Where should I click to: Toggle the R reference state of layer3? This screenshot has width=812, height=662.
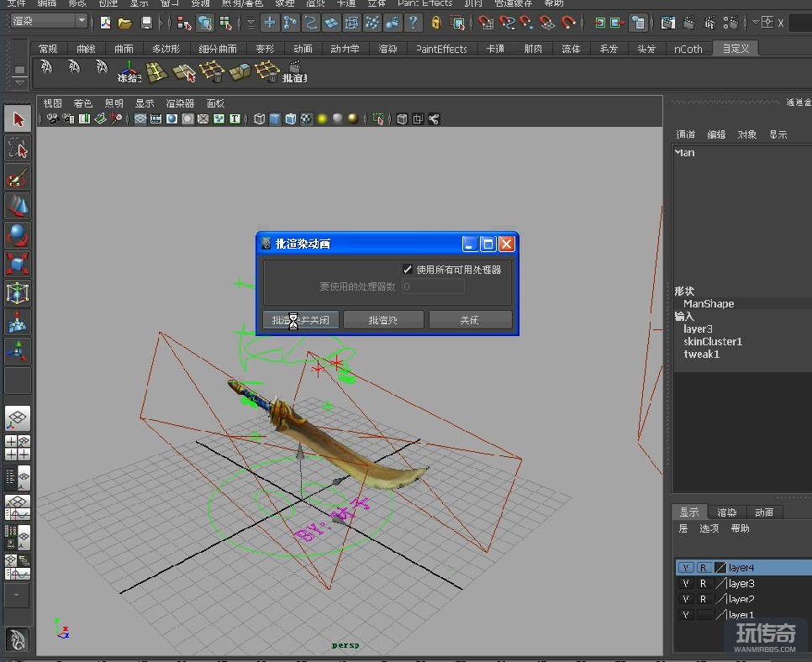point(704,583)
